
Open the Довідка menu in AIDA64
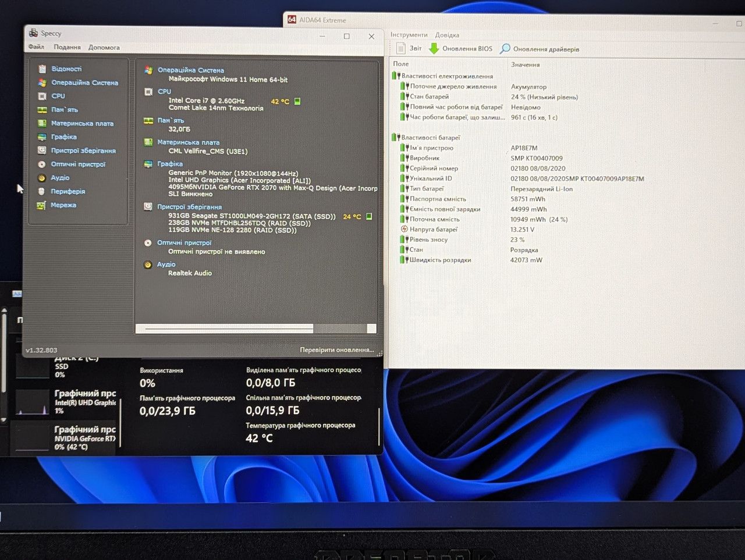pos(447,35)
